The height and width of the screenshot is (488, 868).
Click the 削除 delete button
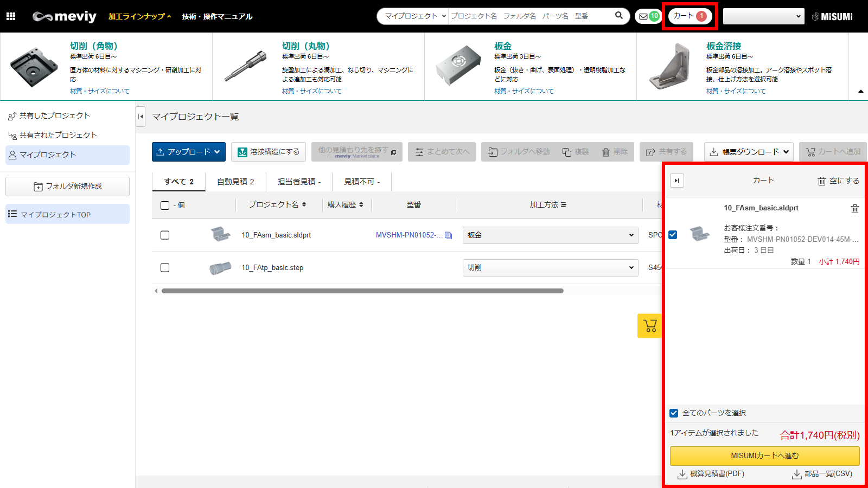(615, 152)
